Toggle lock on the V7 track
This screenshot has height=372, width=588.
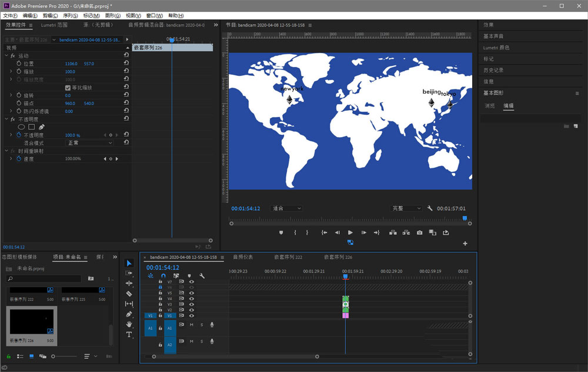coord(160,282)
